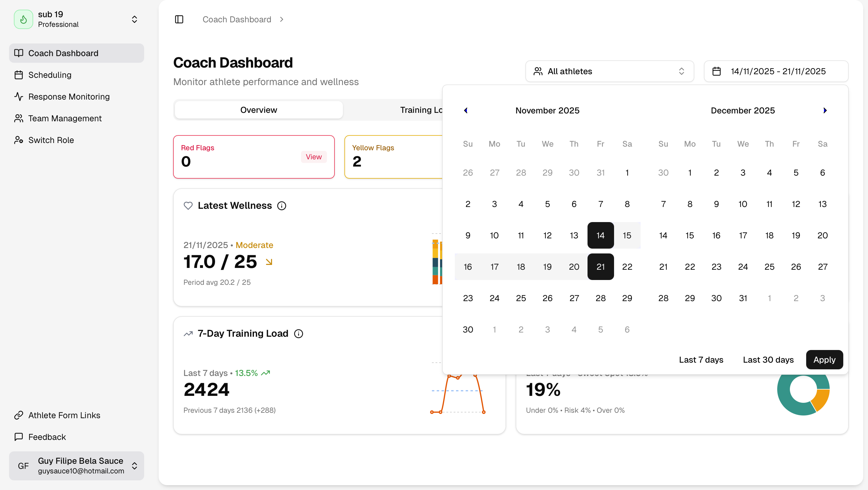Expand the sub 19 team switcher
This screenshot has width=868, height=490.
pyautogui.click(x=134, y=19)
